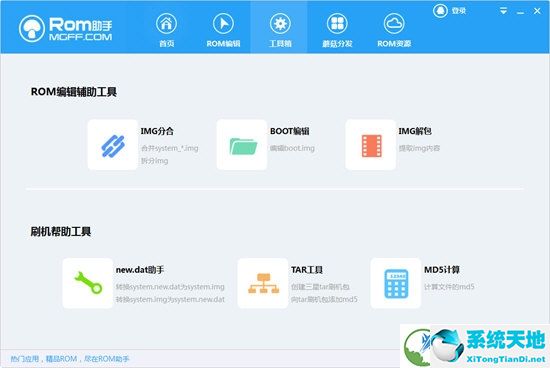
Task: Click the user avatar login icon
Action: click(x=440, y=11)
